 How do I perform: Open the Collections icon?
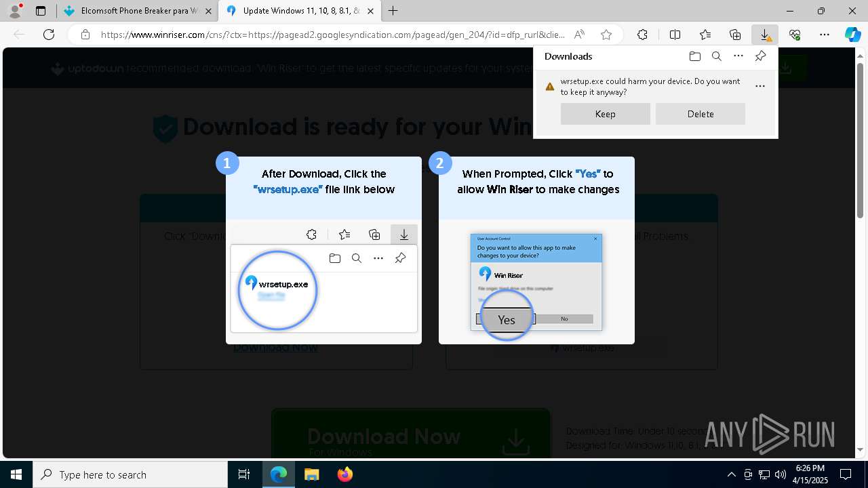(x=735, y=35)
